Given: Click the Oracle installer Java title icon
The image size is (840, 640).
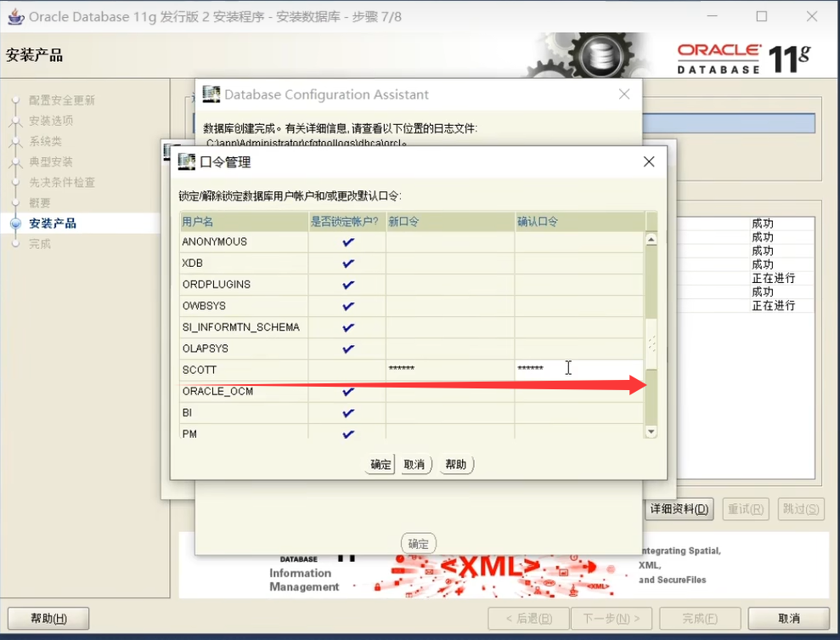Looking at the screenshot, I should [x=15, y=17].
